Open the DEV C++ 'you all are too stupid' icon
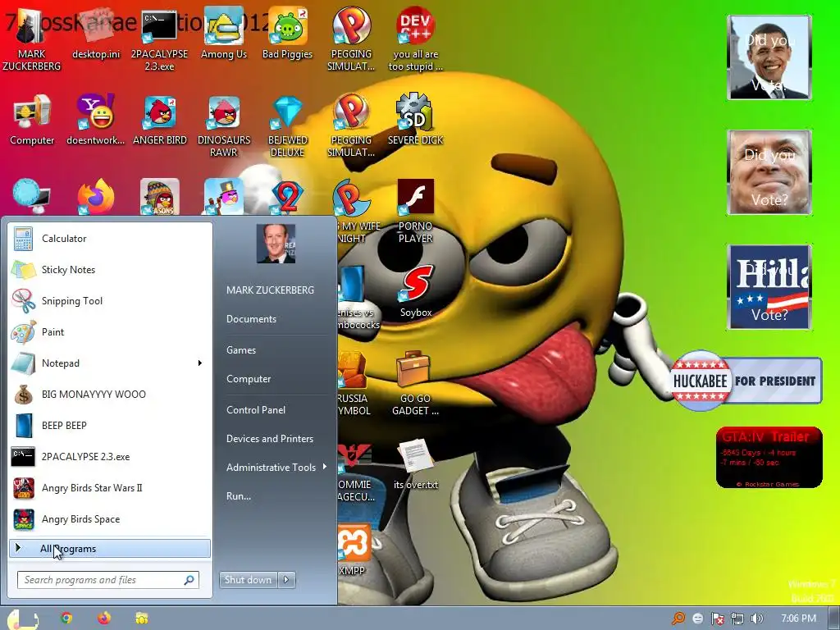The height and width of the screenshot is (630, 840). click(415, 39)
